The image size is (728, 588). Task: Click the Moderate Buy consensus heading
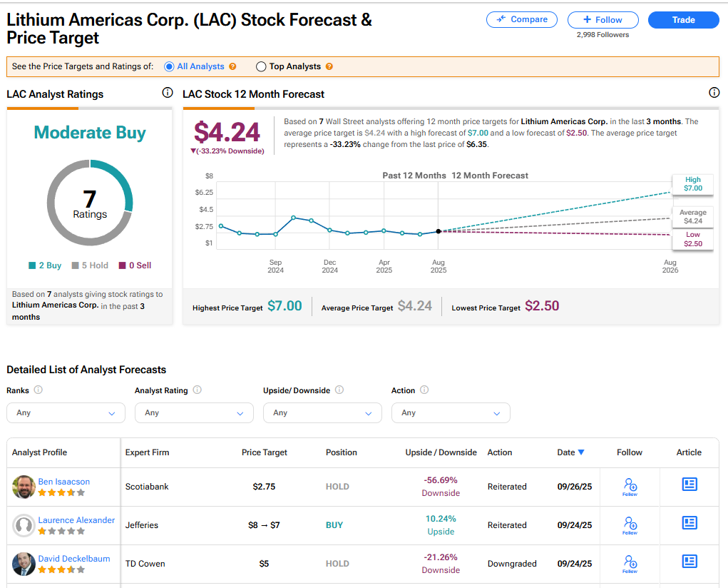tap(90, 133)
